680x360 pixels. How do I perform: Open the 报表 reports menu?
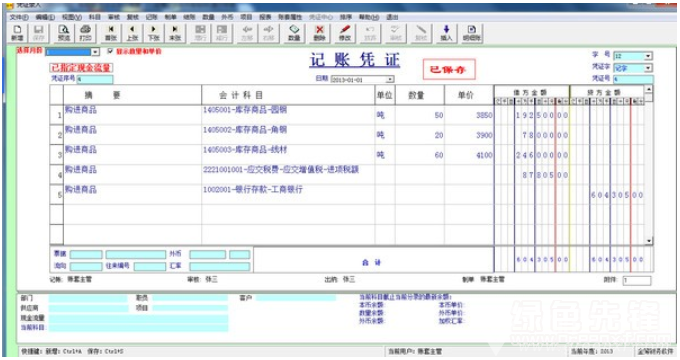coord(265,17)
